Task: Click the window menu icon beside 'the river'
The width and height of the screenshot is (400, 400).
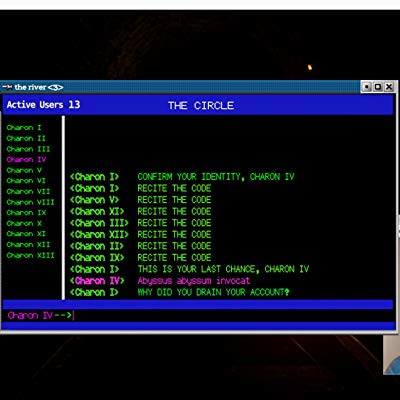Action: click(x=7, y=87)
